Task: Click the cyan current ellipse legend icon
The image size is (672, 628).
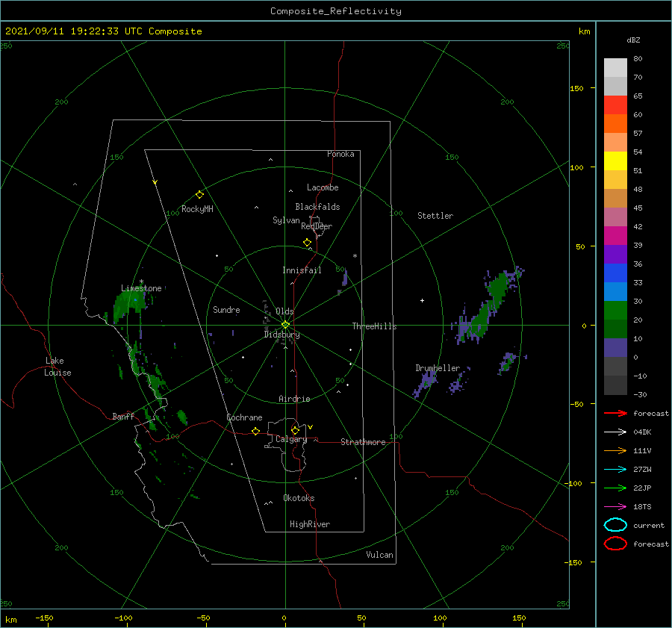Action: click(x=615, y=525)
